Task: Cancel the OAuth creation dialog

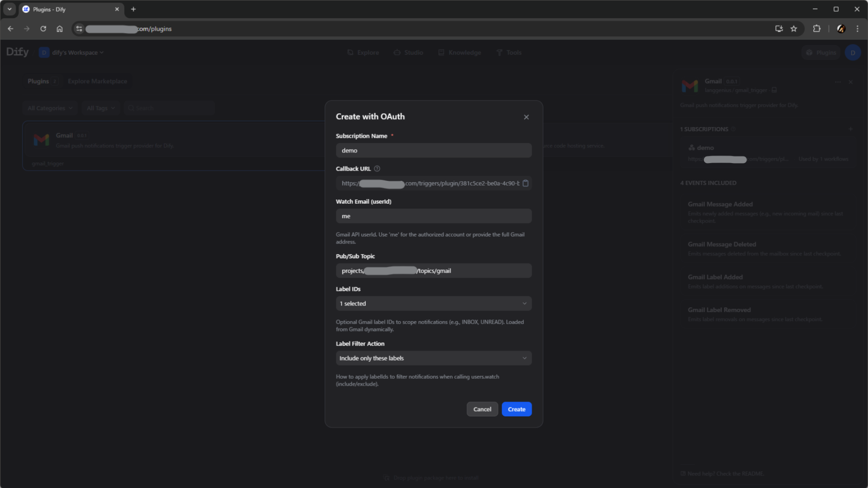Action: pyautogui.click(x=482, y=409)
